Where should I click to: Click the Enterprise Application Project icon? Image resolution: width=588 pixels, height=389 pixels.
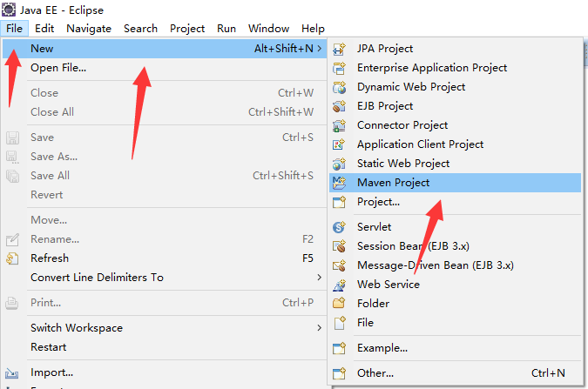[340, 68]
